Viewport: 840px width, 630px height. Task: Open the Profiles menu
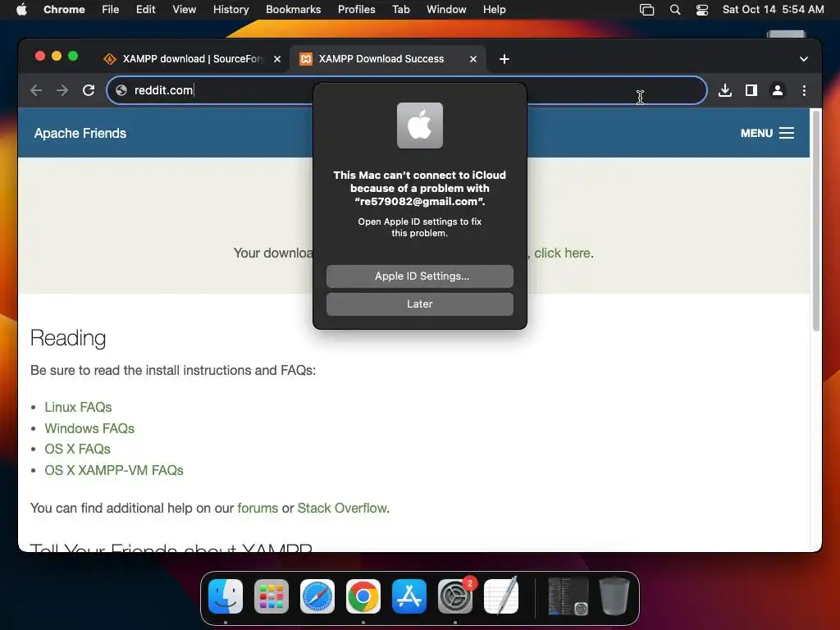click(x=356, y=10)
